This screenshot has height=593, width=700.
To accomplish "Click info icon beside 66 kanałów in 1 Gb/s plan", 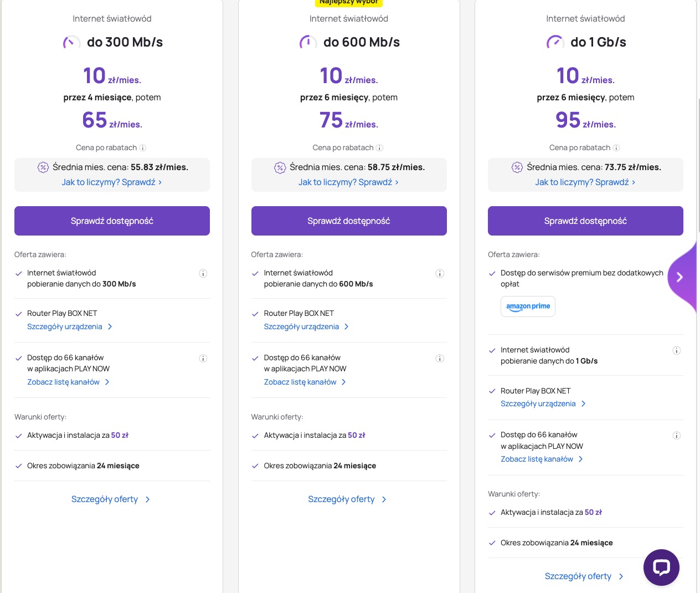I will (x=676, y=436).
